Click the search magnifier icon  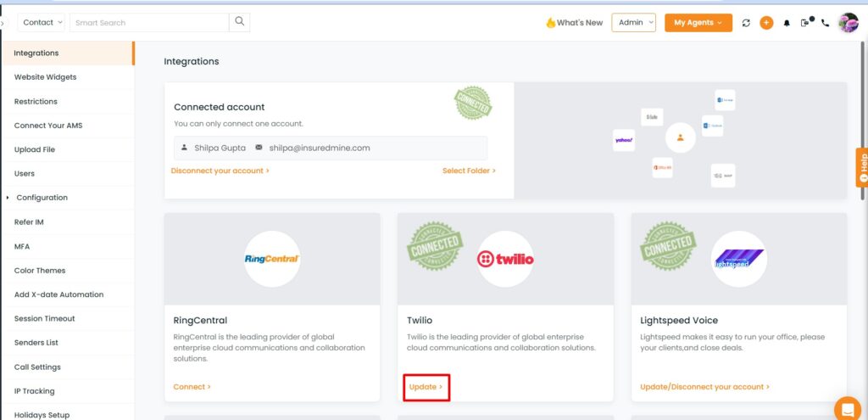[239, 22]
